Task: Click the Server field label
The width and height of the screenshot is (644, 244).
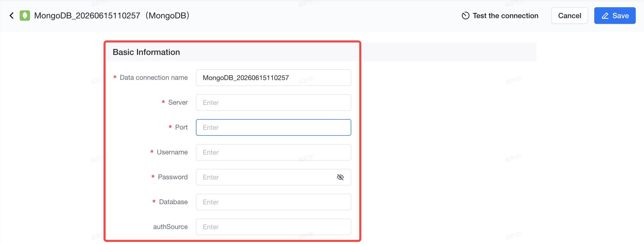Action: coord(178,103)
